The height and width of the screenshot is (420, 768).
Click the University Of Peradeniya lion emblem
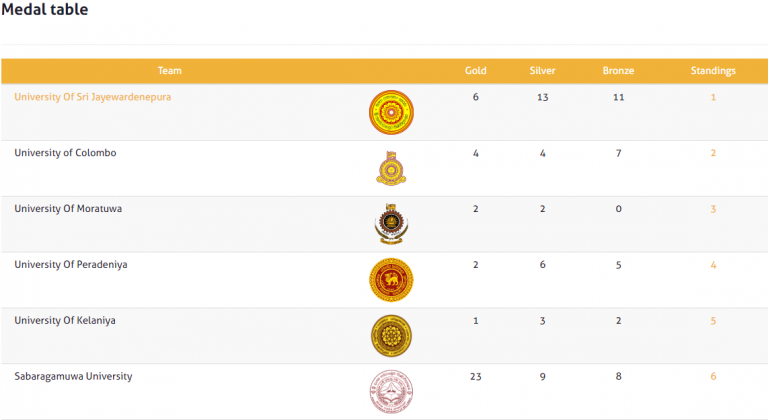click(x=391, y=280)
